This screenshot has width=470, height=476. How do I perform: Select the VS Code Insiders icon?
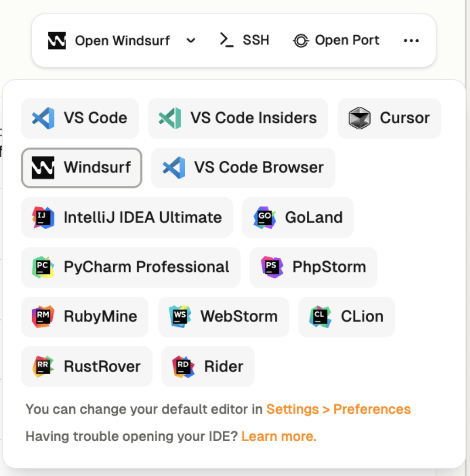point(170,118)
